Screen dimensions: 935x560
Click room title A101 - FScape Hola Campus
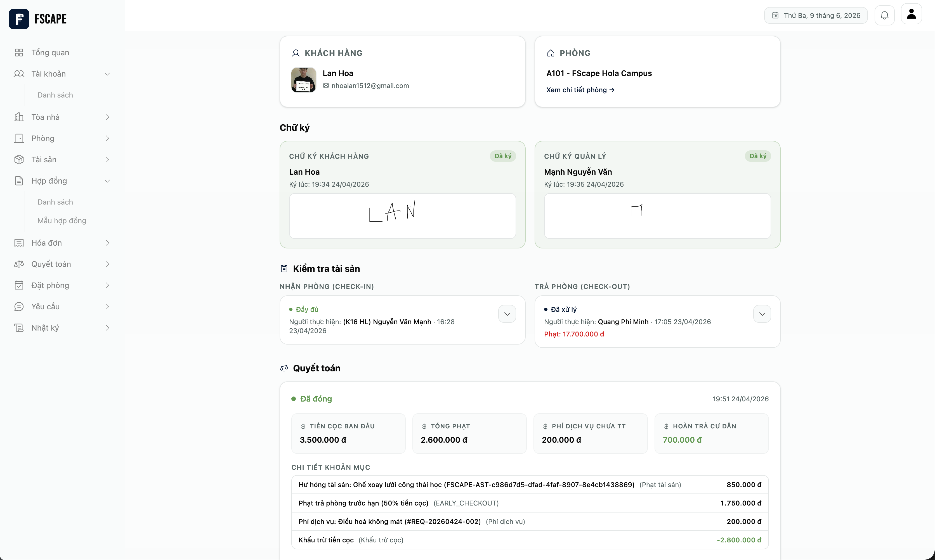599,73
